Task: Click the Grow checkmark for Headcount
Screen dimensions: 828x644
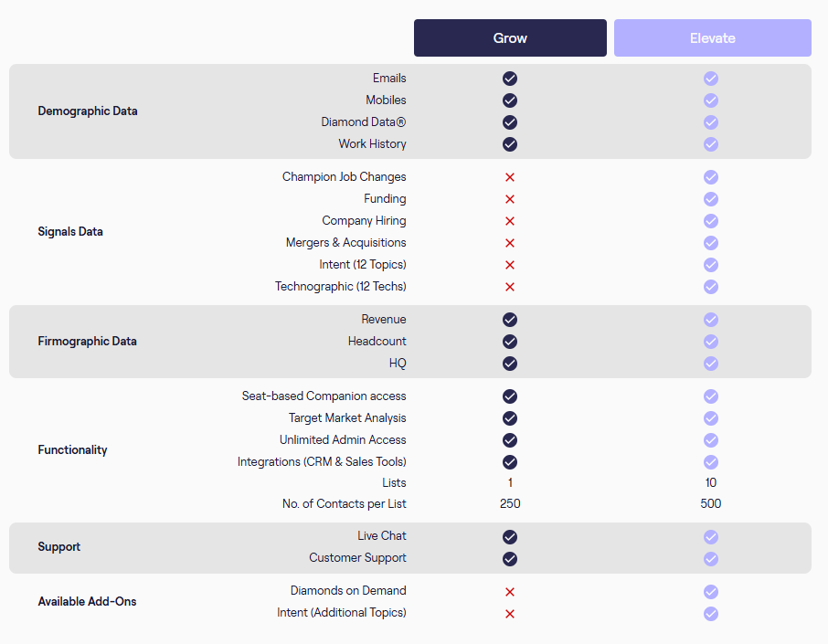Action: tap(510, 342)
